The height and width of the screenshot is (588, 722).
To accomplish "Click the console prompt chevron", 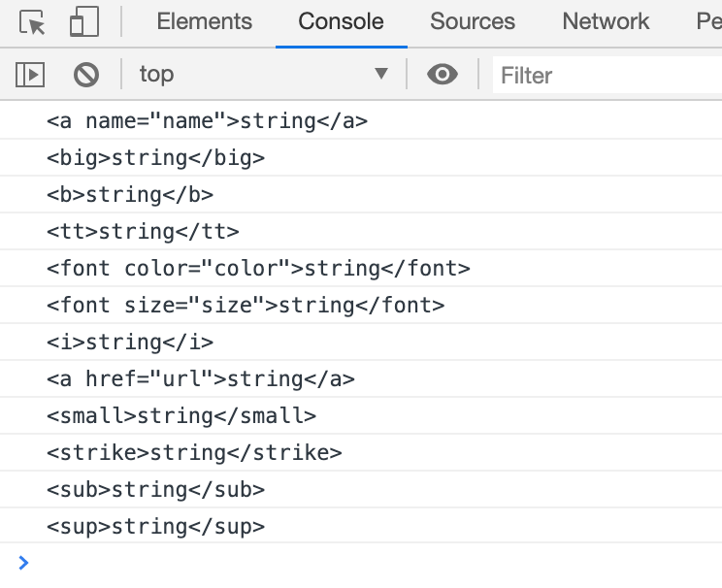I will pos(23,563).
